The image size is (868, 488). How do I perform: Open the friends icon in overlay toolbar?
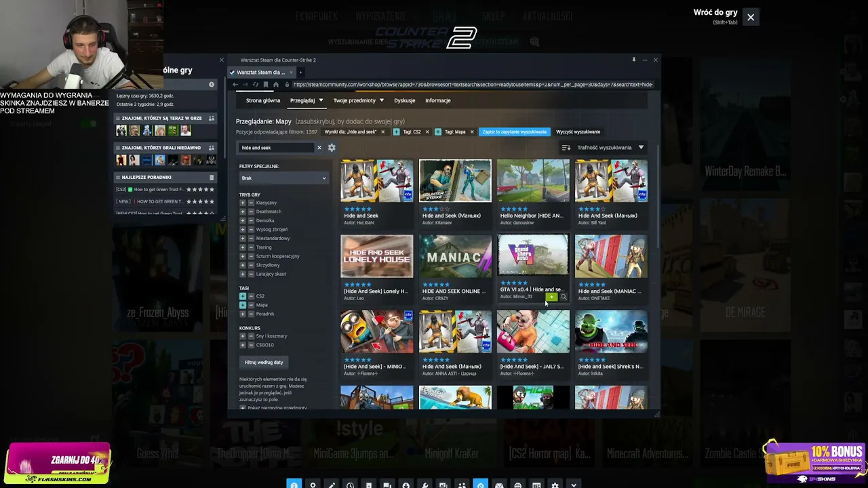pyautogui.click(x=462, y=485)
